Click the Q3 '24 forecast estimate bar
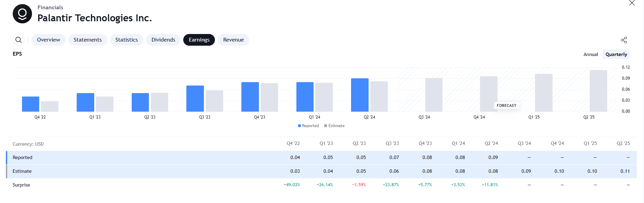The width and height of the screenshot is (644, 203). click(x=434, y=95)
